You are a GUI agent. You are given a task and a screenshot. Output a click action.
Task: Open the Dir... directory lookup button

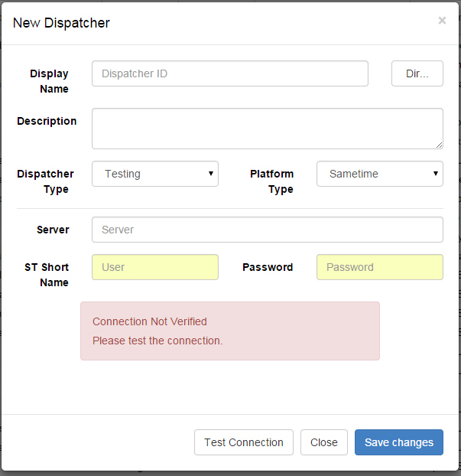click(x=417, y=73)
